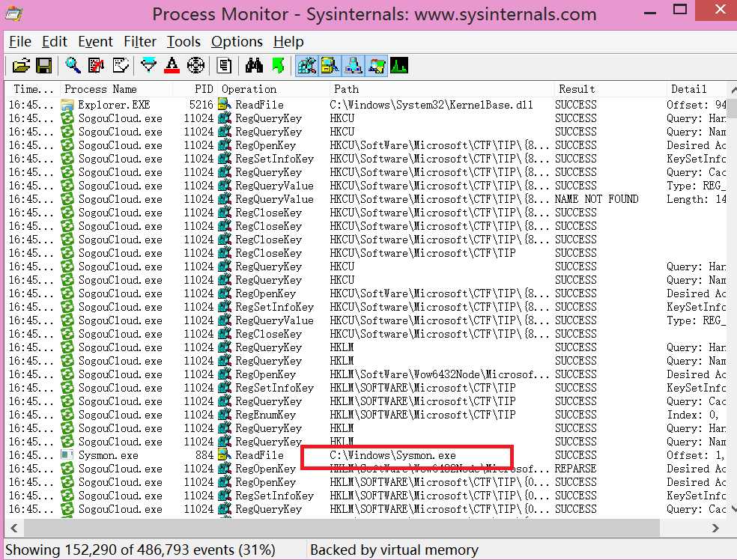Toggle Show Profiling Events graph icon
Image resolution: width=737 pixels, height=560 pixels.
[399, 66]
